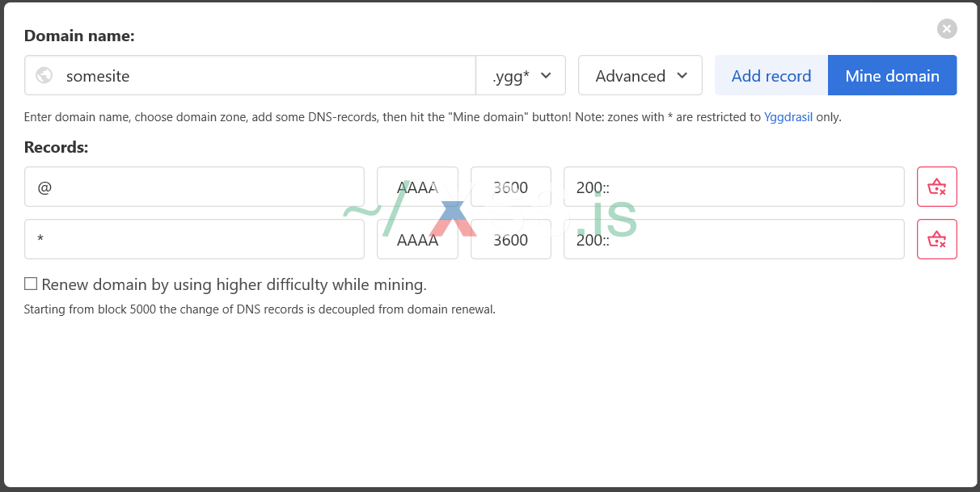Expand the Advanced options dropdown
Viewport: 980px width, 492px height.
point(640,76)
